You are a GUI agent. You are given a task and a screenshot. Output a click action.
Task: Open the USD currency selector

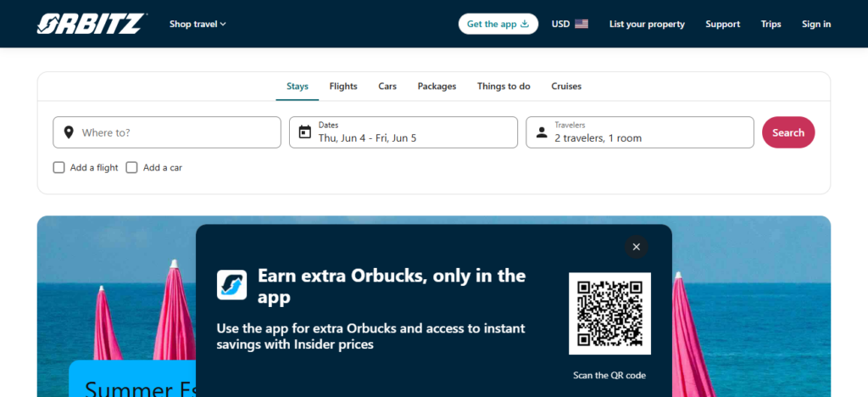570,24
